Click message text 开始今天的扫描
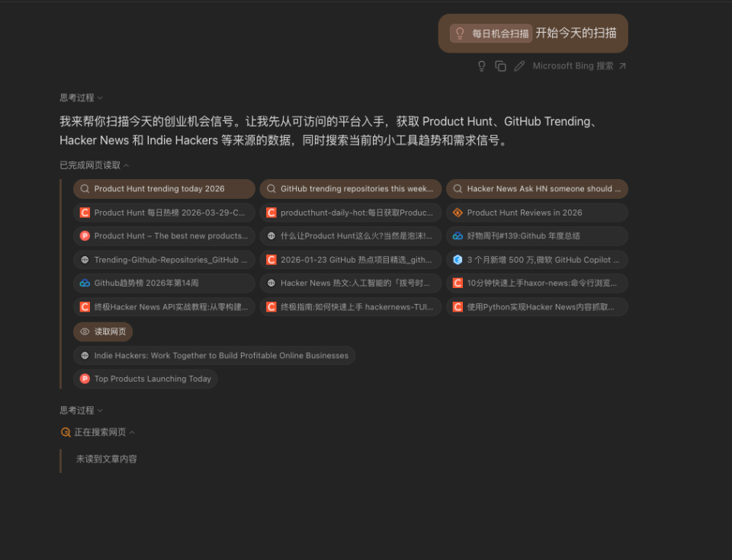 coord(576,33)
